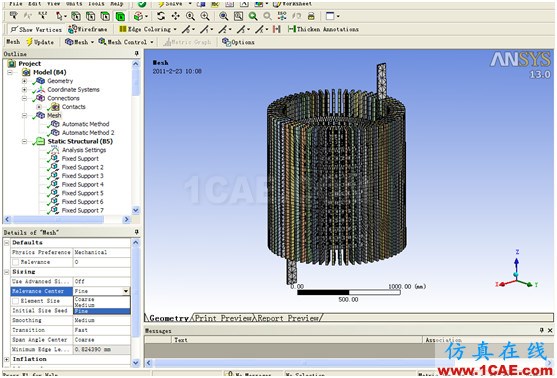Open the Tools menu
This screenshot has width=557, height=378.
pos(96,3)
